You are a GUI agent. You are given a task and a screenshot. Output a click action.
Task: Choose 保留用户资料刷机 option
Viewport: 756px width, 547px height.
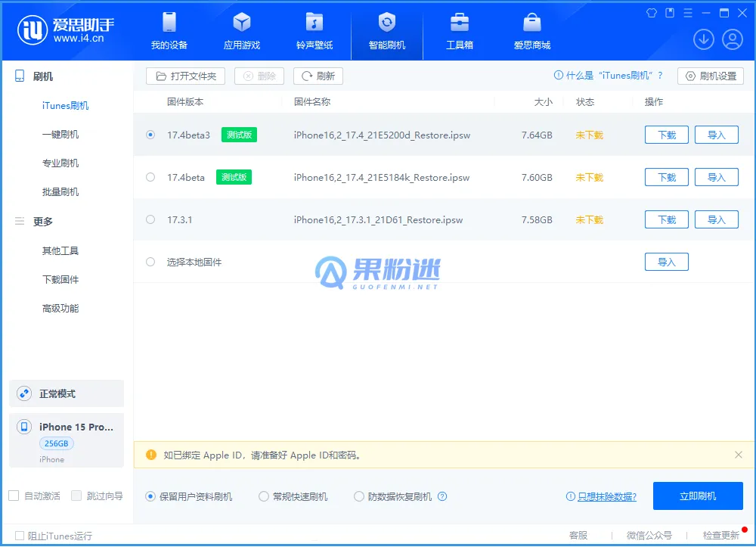coord(150,496)
